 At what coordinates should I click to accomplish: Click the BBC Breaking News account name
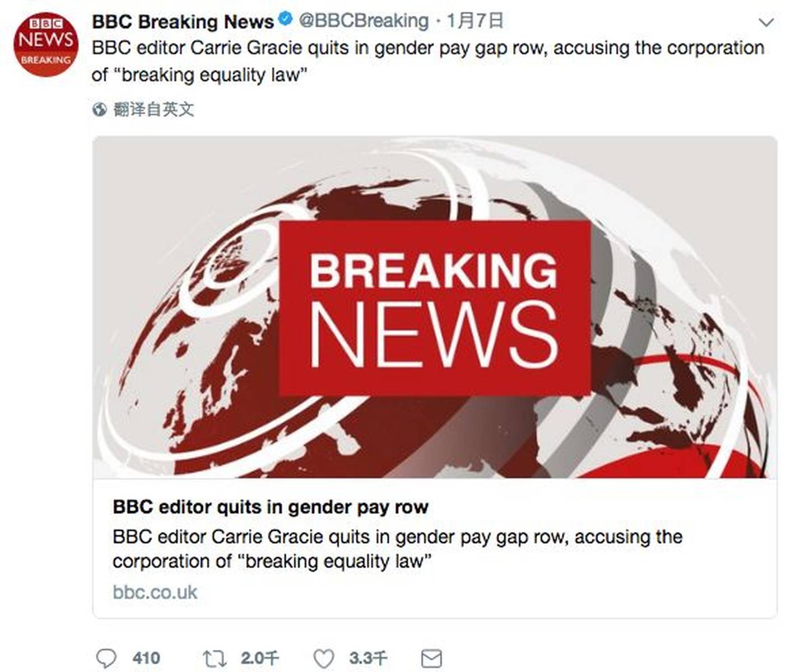(x=183, y=20)
